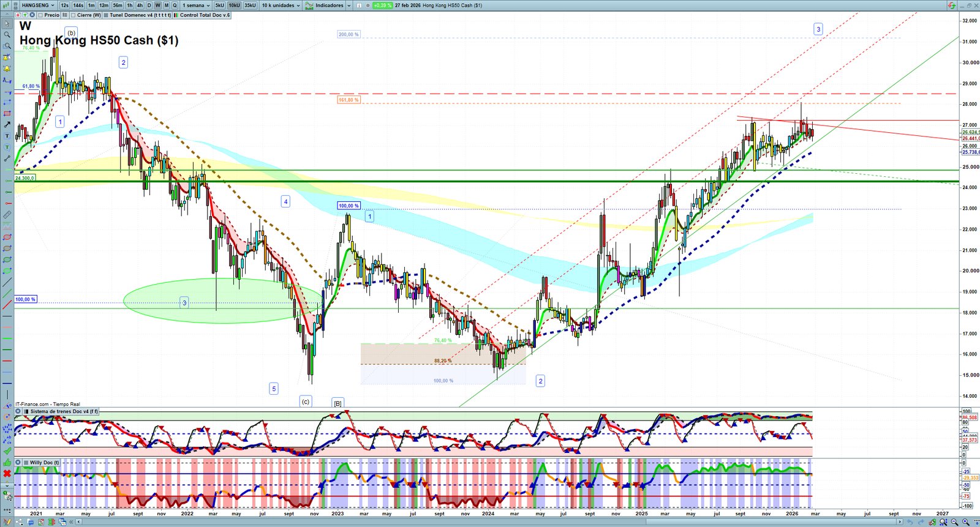
Task: Choose the red rectangle drawing tool
Action: [7, 113]
